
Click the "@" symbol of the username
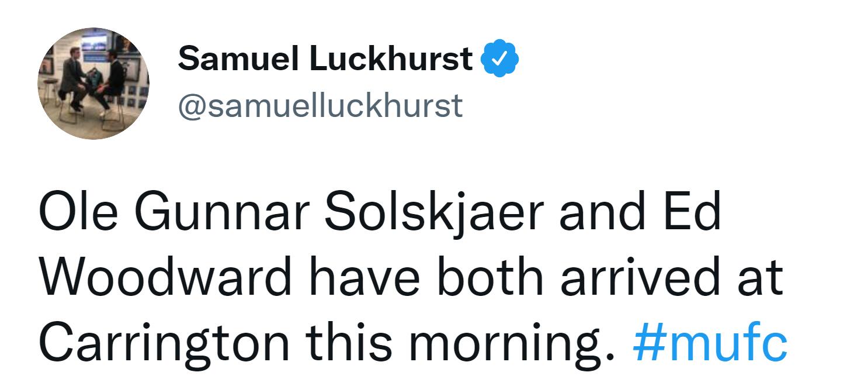[190, 107]
